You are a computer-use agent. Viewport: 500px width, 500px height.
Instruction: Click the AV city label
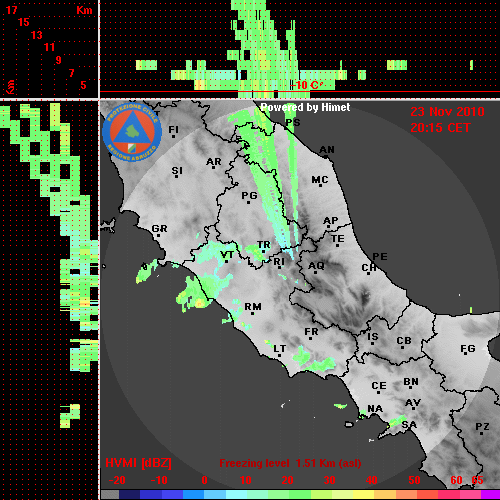pyautogui.click(x=413, y=403)
